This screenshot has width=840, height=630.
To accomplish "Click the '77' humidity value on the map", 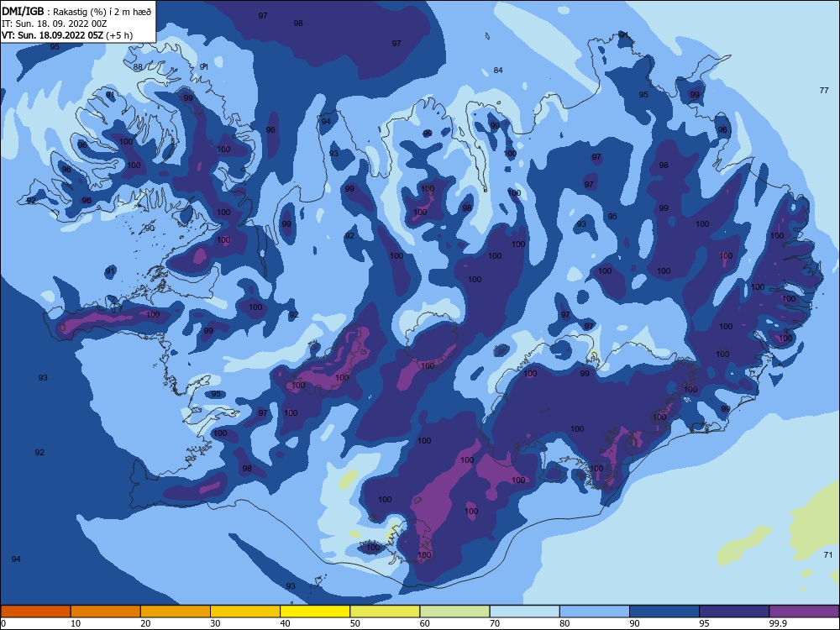I will click(824, 91).
